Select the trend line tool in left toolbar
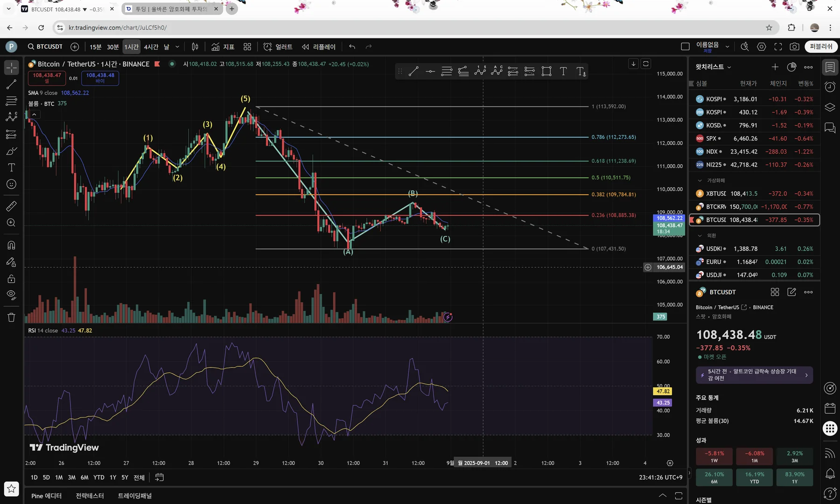The image size is (840, 504). [x=11, y=84]
